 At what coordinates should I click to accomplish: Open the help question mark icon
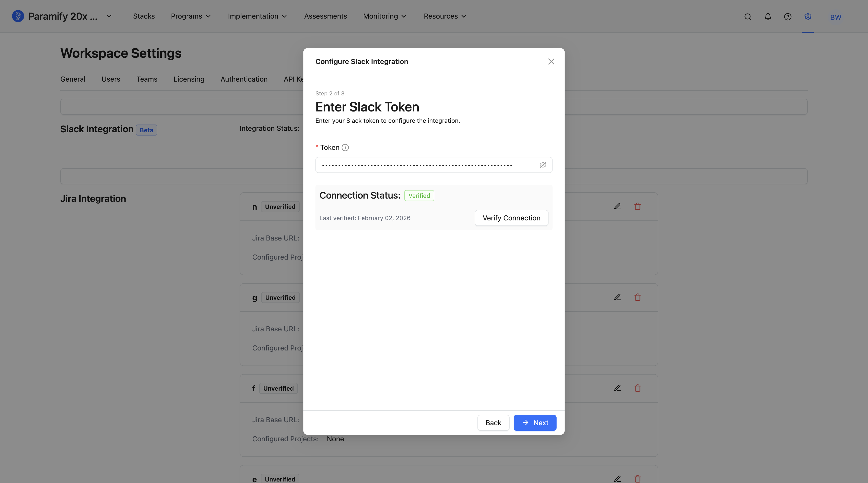click(x=788, y=17)
